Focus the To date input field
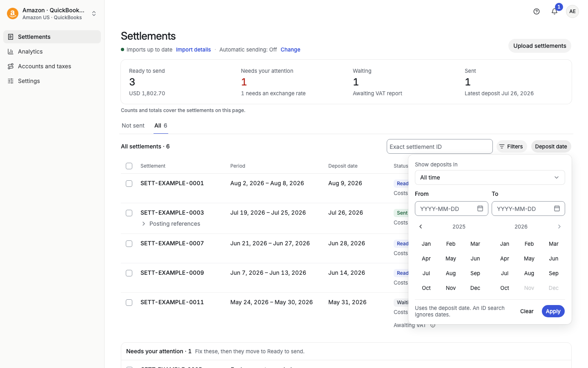This screenshot has width=588, height=368. click(x=528, y=209)
